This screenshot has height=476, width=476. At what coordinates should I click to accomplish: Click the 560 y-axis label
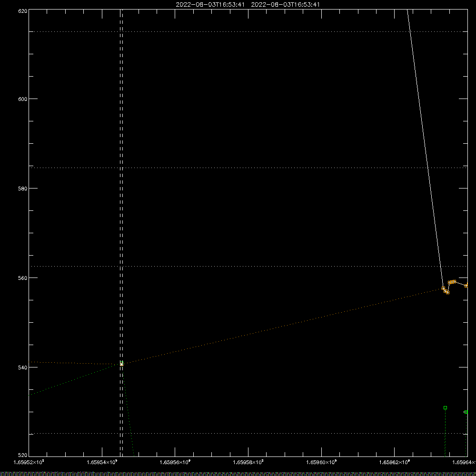pos(23,278)
